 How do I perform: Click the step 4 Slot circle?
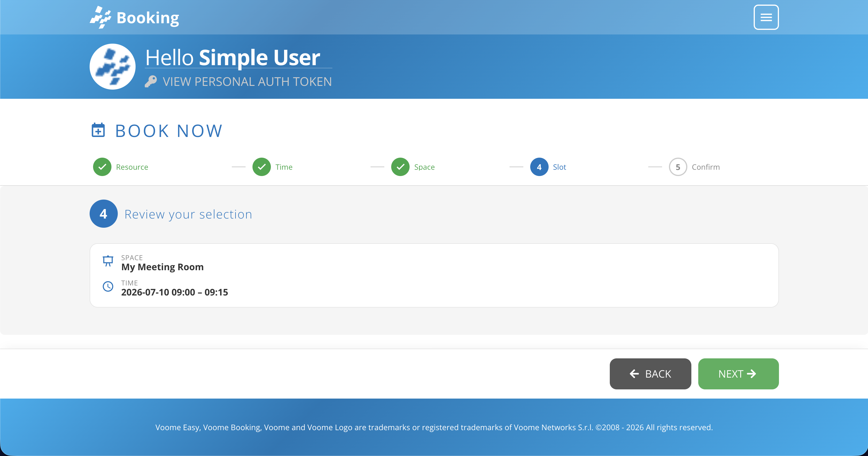coord(539,167)
